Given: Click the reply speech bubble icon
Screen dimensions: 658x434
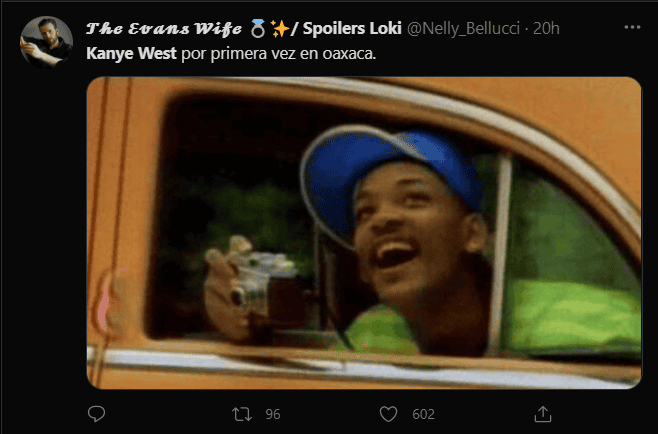Looking at the screenshot, I should (x=96, y=414).
